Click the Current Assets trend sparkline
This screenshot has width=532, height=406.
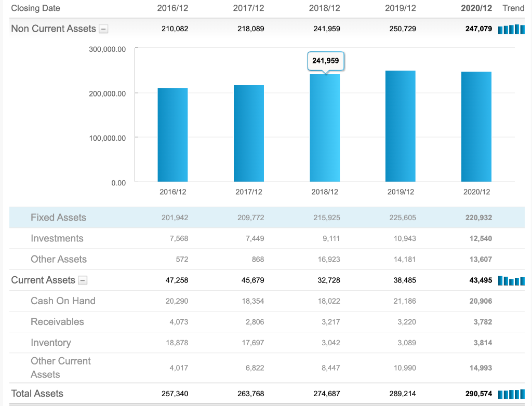click(x=512, y=281)
